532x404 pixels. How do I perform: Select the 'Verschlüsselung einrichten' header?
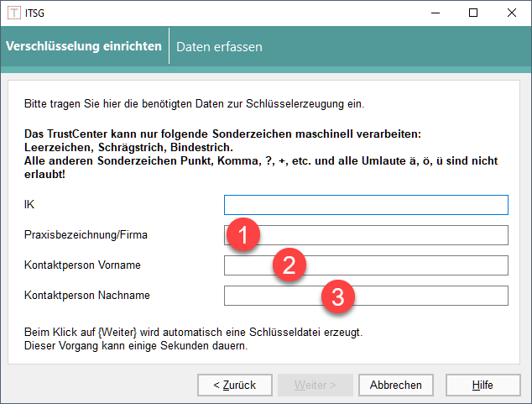pyautogui.click(x=84, y=47)
